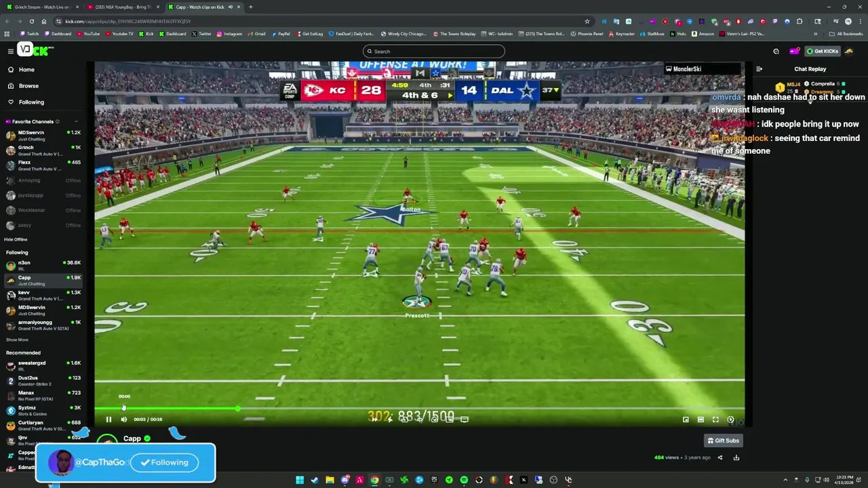The image size is (868, 488).
Task: Collapse the Favorite Channels section arrow
Action: pos(76,122)
